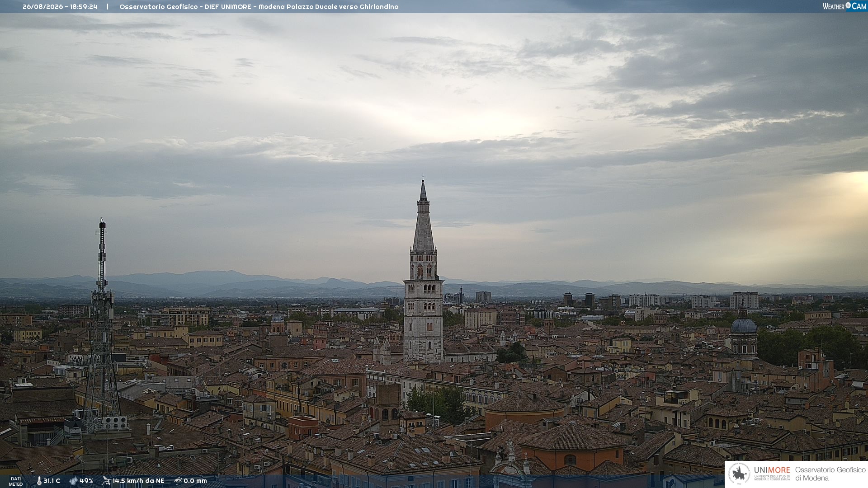Click the blue church dome on right
Viewport: 868px width, 488px height.
pos(744,324)
